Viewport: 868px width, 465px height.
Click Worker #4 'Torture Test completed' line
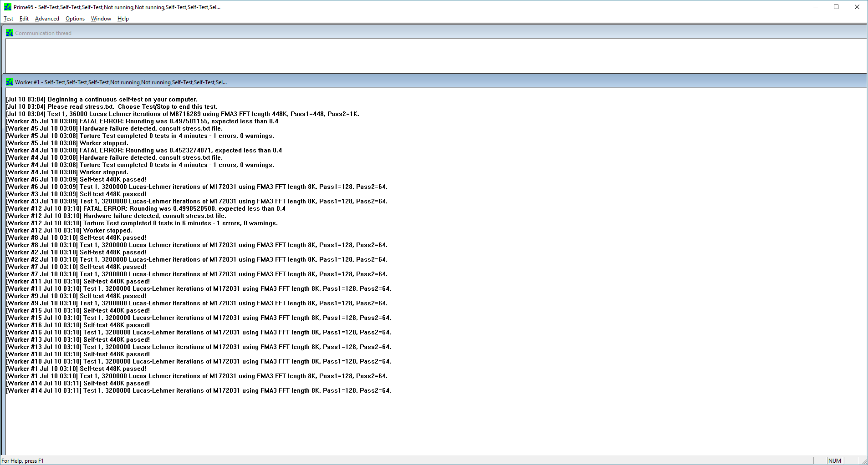[140, 165]
